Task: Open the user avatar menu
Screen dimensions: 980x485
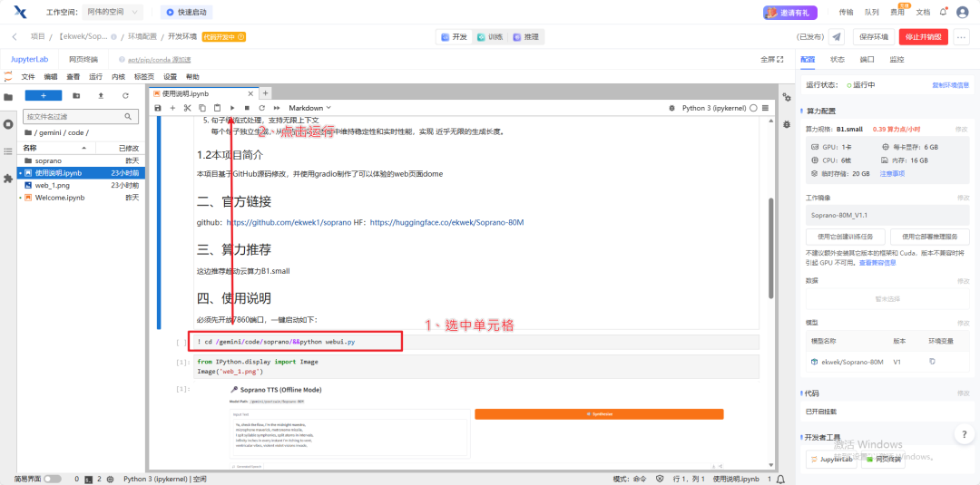Action: point(963,12)
